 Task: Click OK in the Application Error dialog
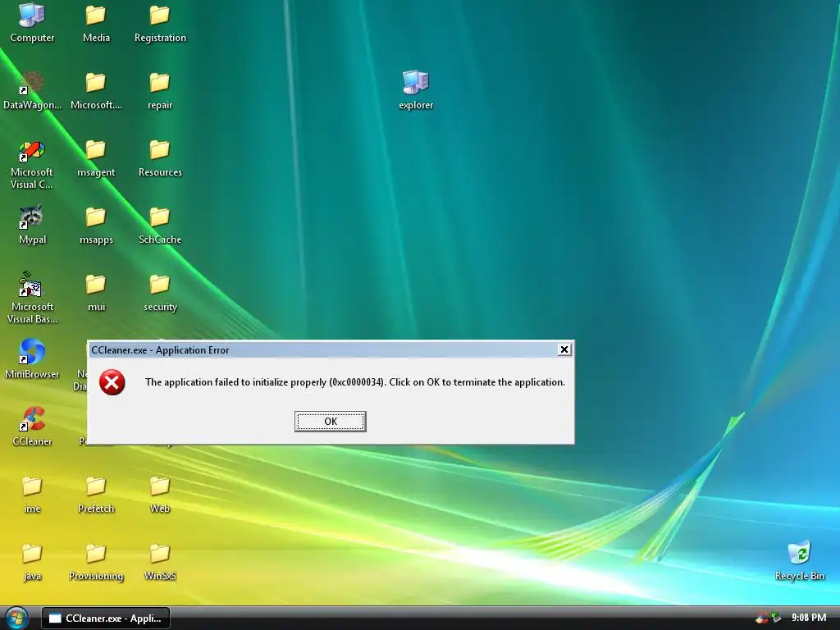click(330, 421)
